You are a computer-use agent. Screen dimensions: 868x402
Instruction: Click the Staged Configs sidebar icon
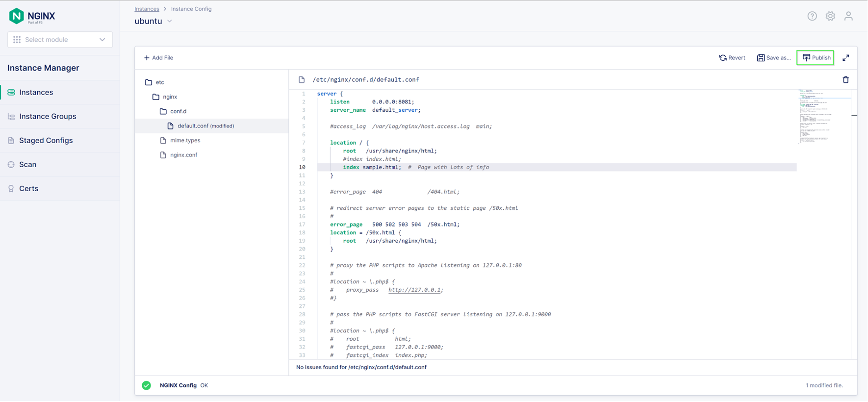(11, 140)
